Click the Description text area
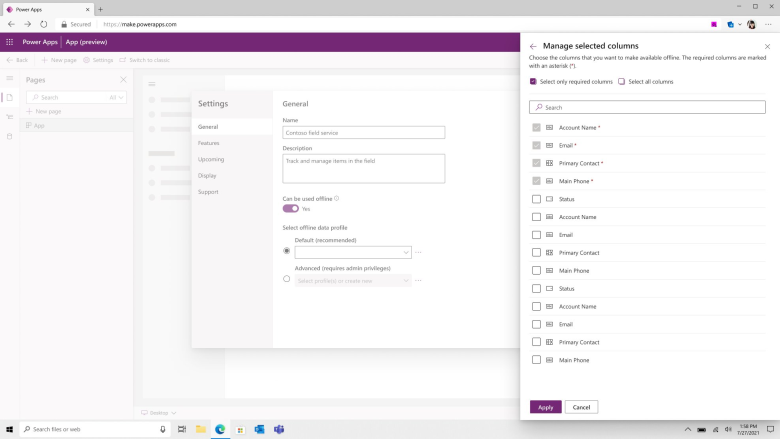 [x=364, y=169]
